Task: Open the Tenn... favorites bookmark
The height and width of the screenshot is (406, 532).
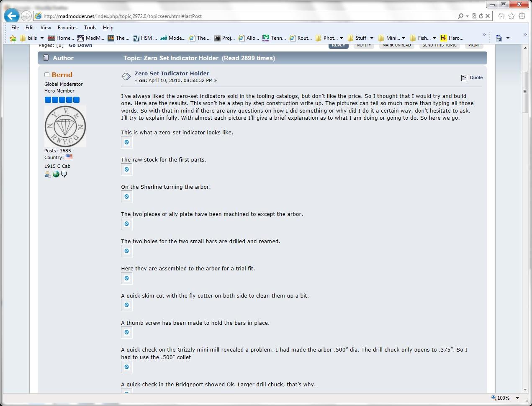Action: coord(274,38)
